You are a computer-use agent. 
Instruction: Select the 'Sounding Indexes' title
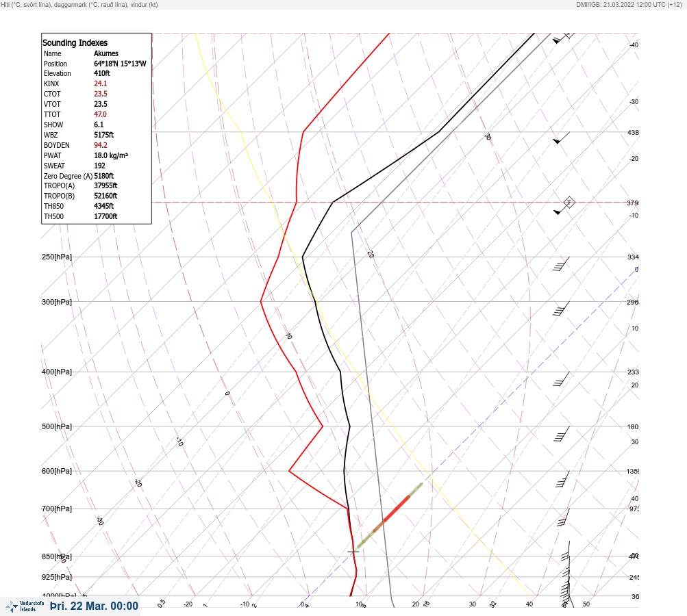click(75, 42)
